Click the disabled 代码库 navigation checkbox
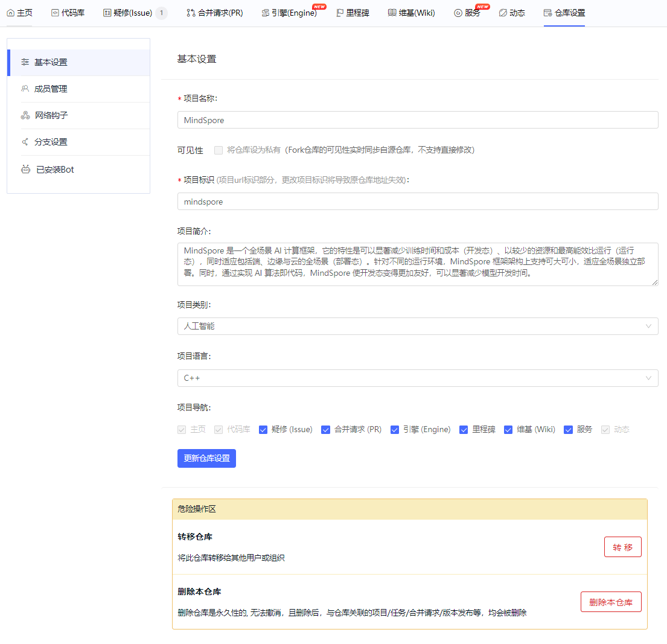Image resolution: width=667 pixels, height=644 pixels. tap(219, 430)
